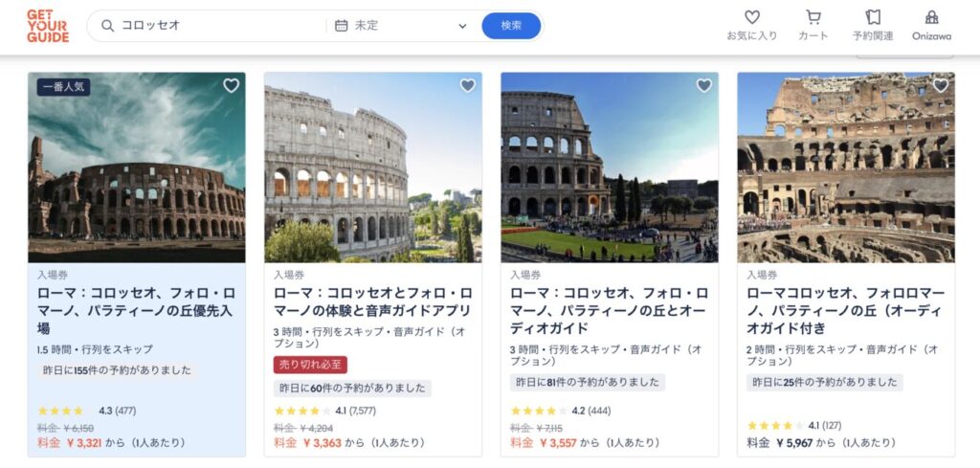This screenshot has height=468, width=980.
Task: Favorite the 一番人気 first tour card
Action: click(x=231, y=86)
